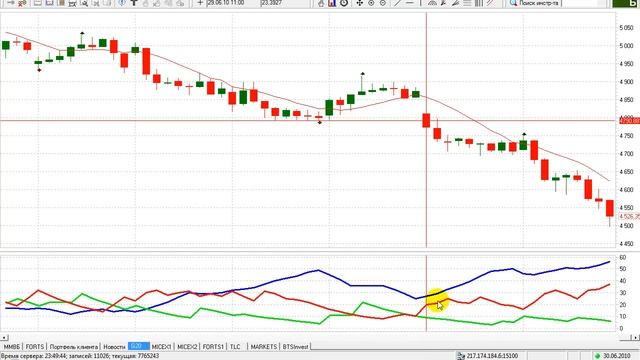Open the FORTS1 tab
Image resolution: width=640 pixels, height=360 pixels.
213,347
